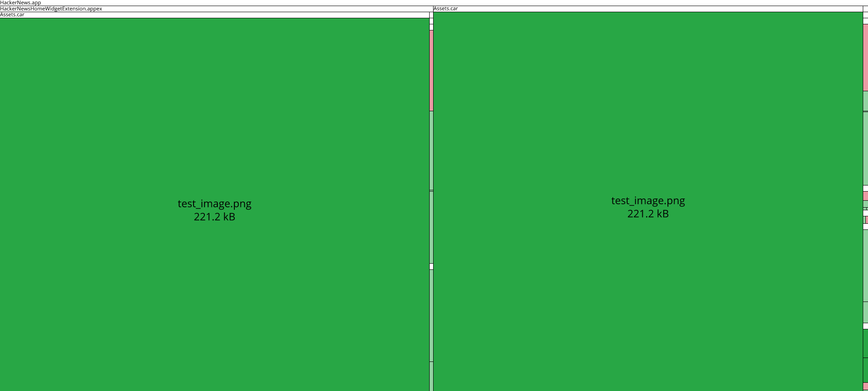This screenshot has width=868, height=391.
Task: Click the pink block on far right edge
Action: pos(865,56)
